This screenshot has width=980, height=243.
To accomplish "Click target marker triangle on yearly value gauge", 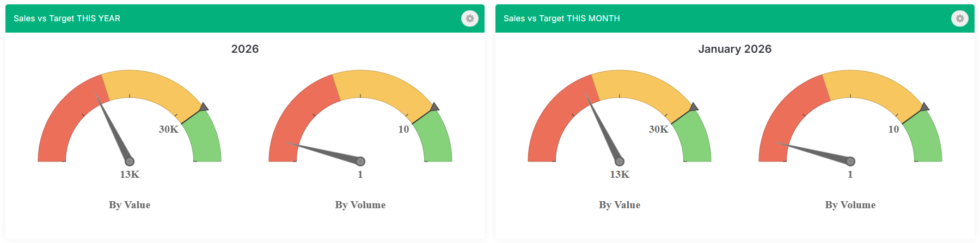I will [x=204, y=107].
